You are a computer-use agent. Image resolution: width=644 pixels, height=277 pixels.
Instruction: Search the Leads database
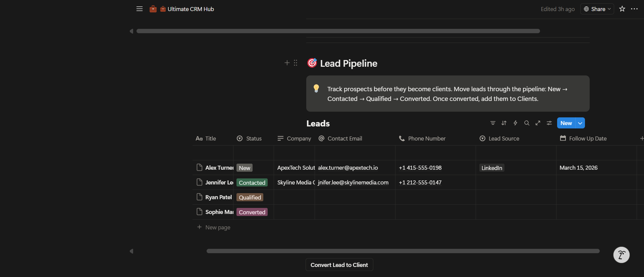(527, 123)
